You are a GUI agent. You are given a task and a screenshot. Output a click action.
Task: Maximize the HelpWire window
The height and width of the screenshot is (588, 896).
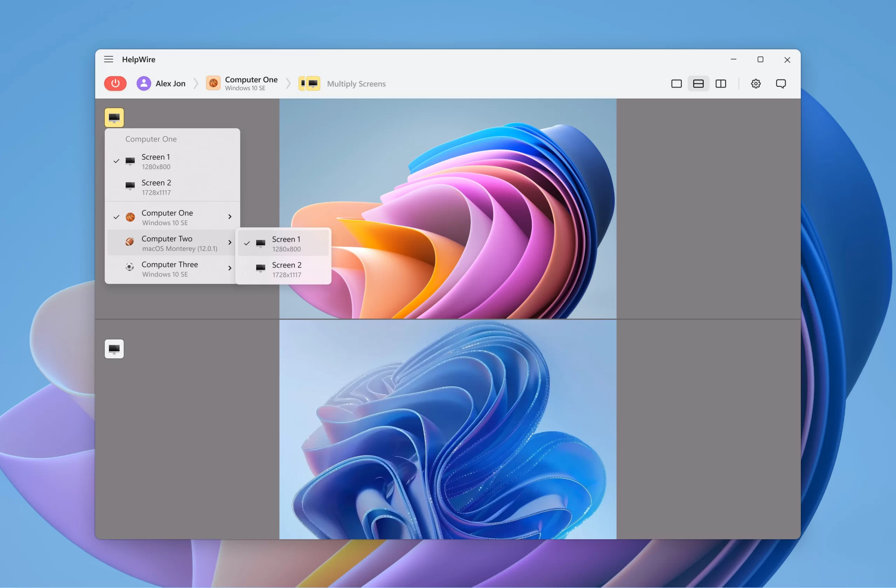pos(760,59)
